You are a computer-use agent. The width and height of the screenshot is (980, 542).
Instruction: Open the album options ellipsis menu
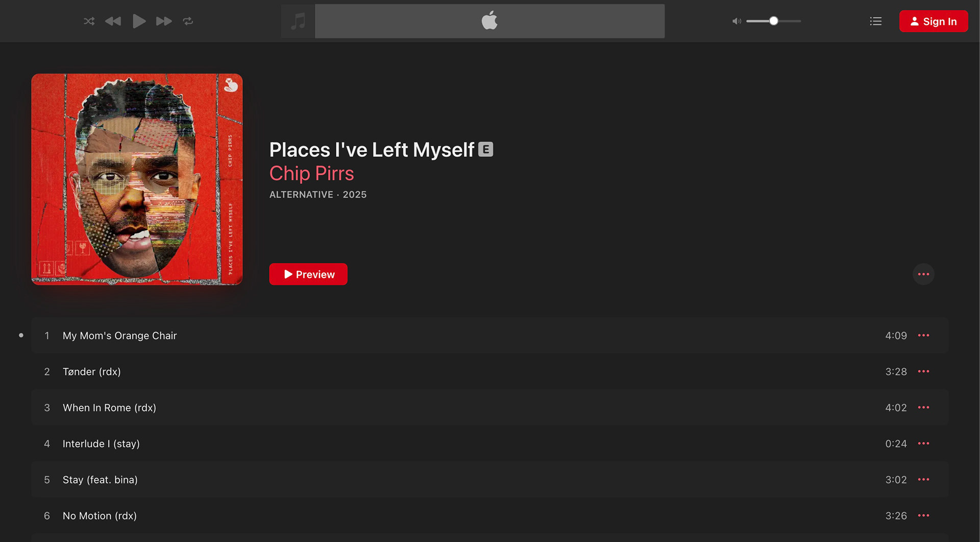923,274
